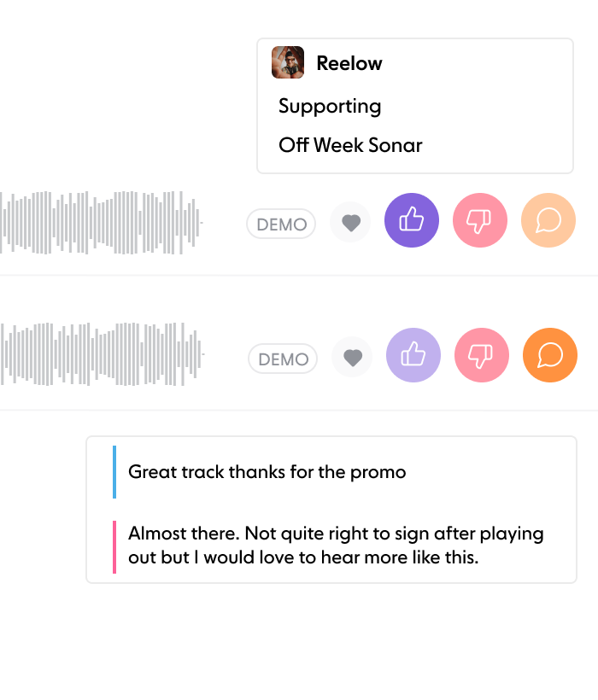This screenshot has height=700, width=598.
Task: Click the second track's DEMO badge
Action: 283,359
